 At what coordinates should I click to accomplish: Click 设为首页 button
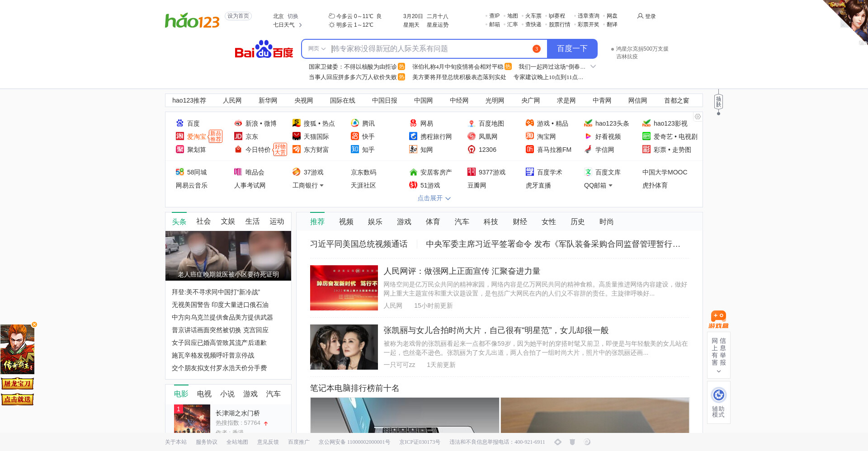click(238, 16)
